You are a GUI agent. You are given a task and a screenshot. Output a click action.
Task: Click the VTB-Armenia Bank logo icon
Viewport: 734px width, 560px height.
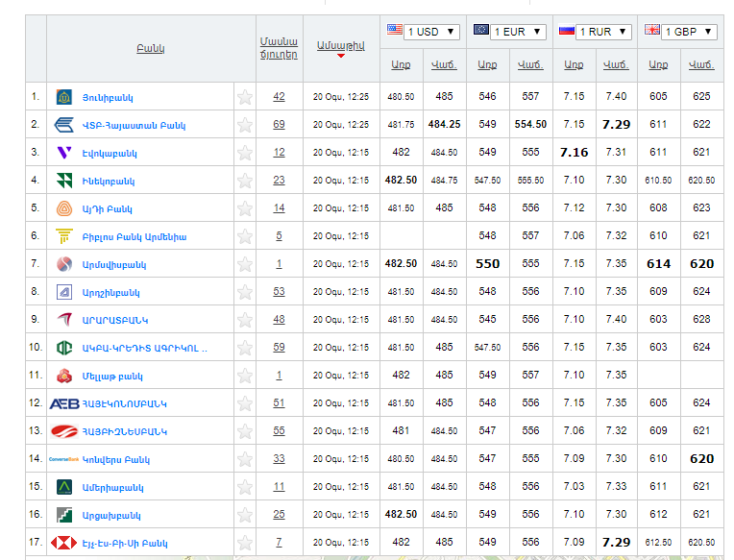(x=64, y=125)
